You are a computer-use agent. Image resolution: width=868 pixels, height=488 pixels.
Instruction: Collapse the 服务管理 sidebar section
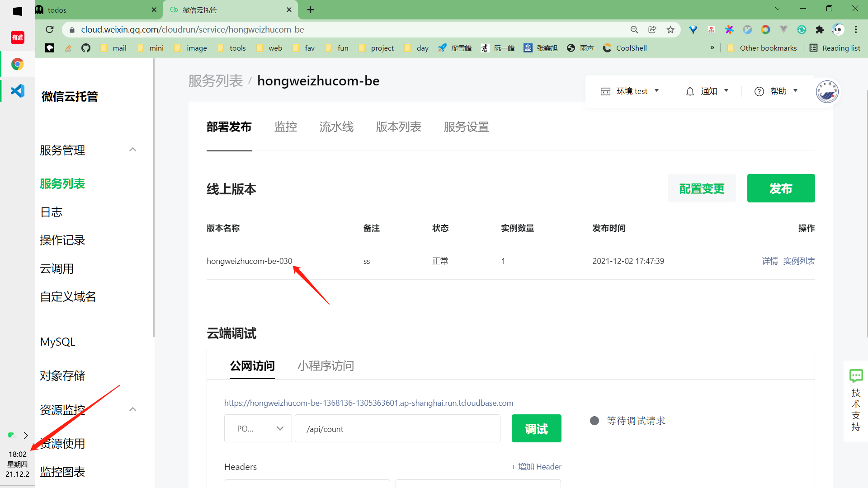(132, 150)
